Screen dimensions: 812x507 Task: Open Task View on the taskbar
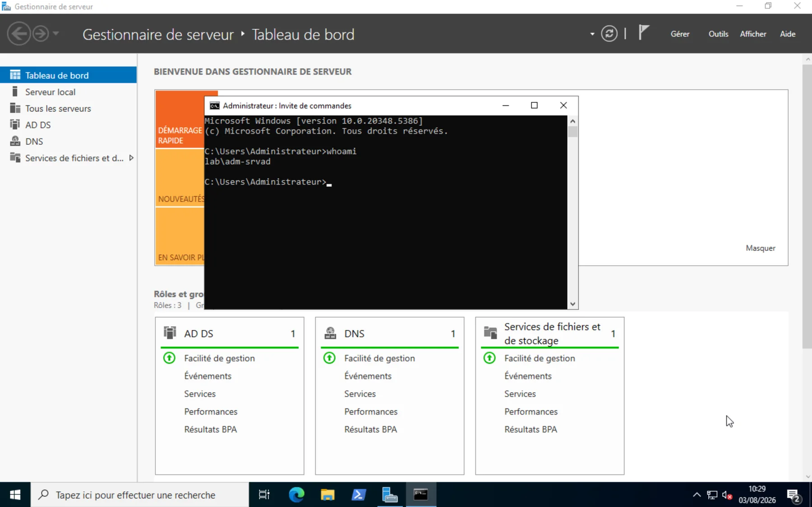coord(264,495)
